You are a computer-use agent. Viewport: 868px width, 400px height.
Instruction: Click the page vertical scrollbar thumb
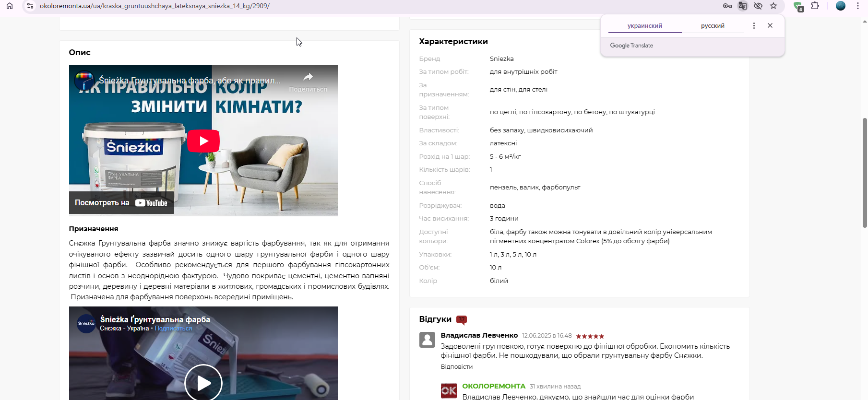pyautogui.click(x=865, y=173)
